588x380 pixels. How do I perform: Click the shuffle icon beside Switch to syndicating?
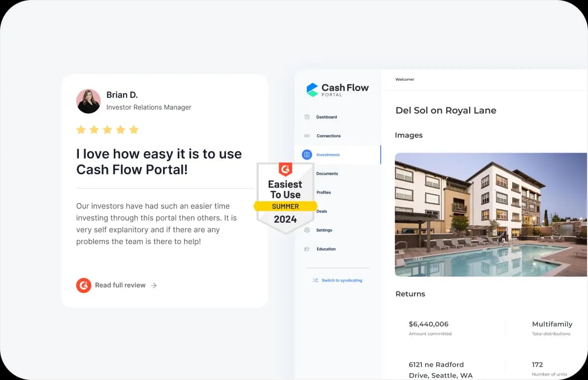[315, 281]
